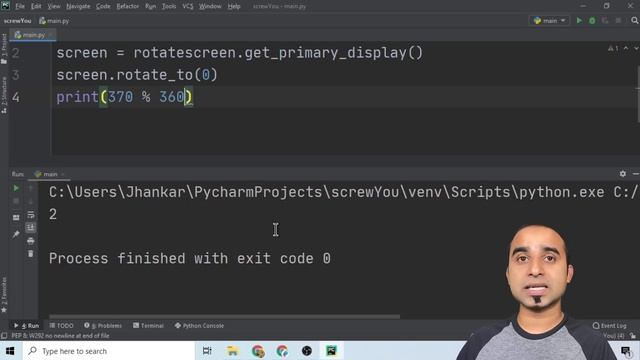Click the screen.rotate_to(0) code line

click(x=137, y=75)
